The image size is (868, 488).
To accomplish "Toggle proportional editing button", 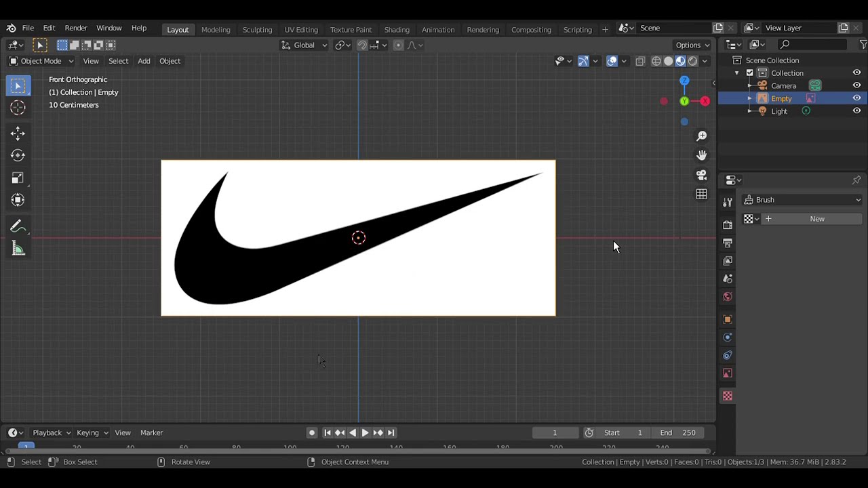I will (398, 45).
